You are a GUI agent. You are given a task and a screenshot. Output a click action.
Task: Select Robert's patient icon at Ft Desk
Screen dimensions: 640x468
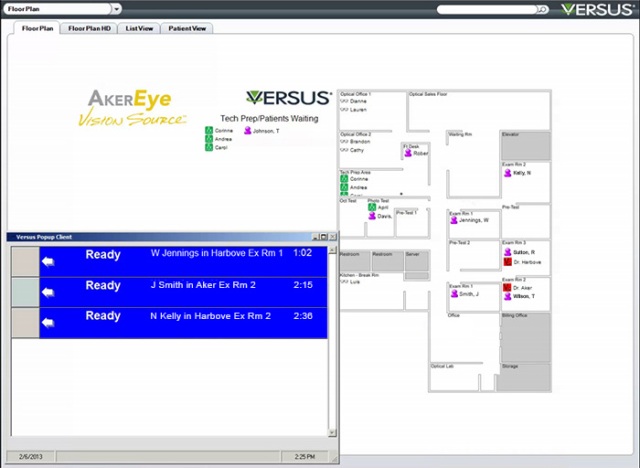click(x=408, y=153)
